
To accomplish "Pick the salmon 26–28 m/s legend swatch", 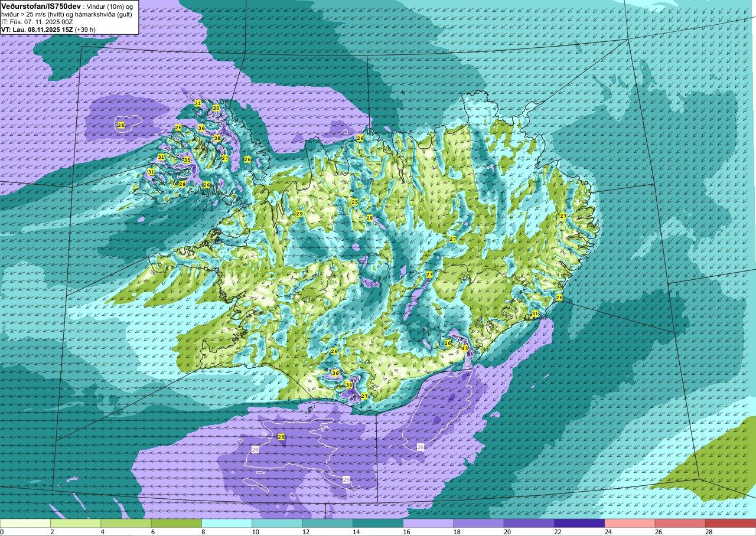I will click(x=680, y=523).
